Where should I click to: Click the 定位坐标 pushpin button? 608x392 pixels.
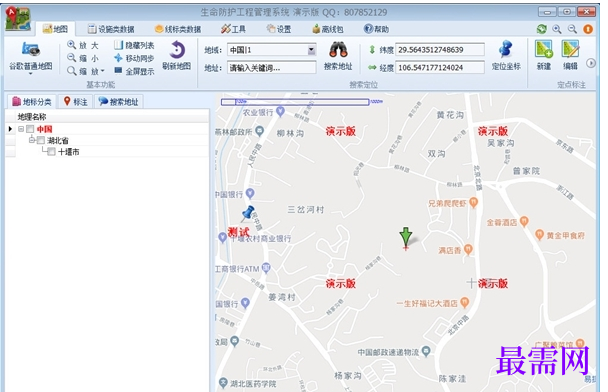click(506, 55)
